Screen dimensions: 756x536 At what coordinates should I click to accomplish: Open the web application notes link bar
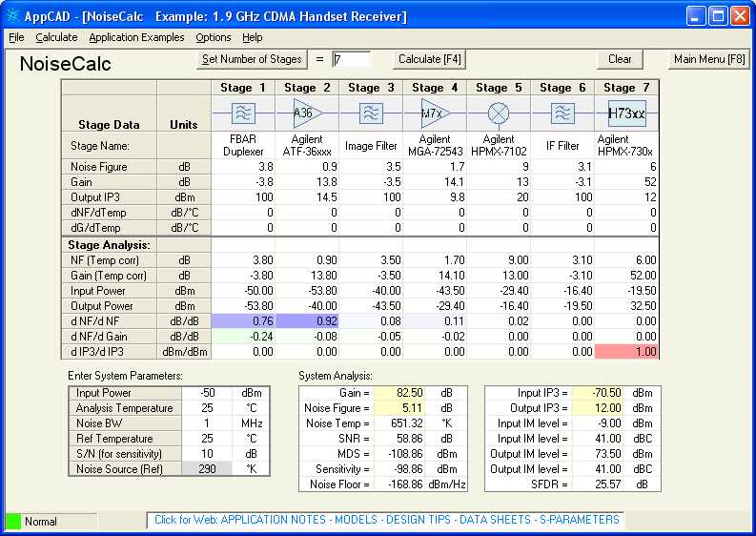tap(385, 520)
